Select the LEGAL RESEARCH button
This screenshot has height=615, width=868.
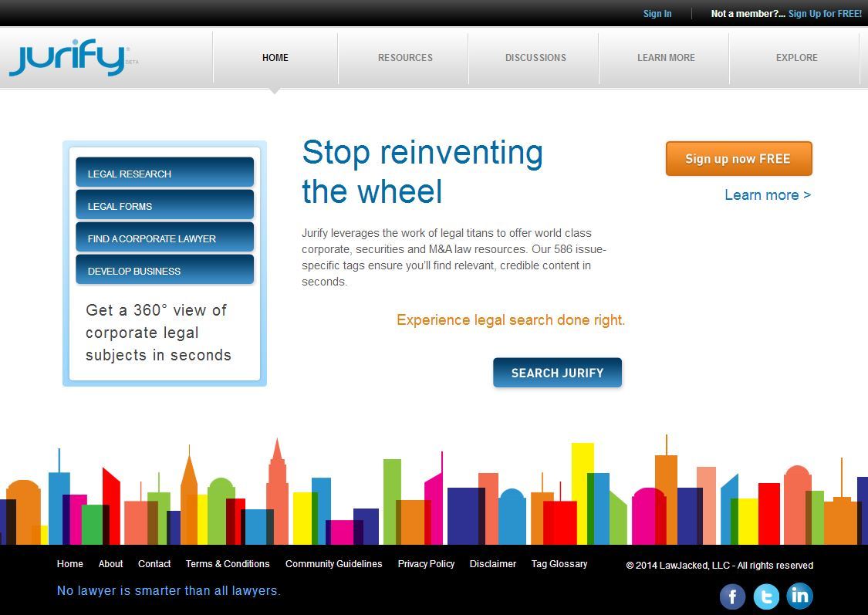tap(165, 173)
